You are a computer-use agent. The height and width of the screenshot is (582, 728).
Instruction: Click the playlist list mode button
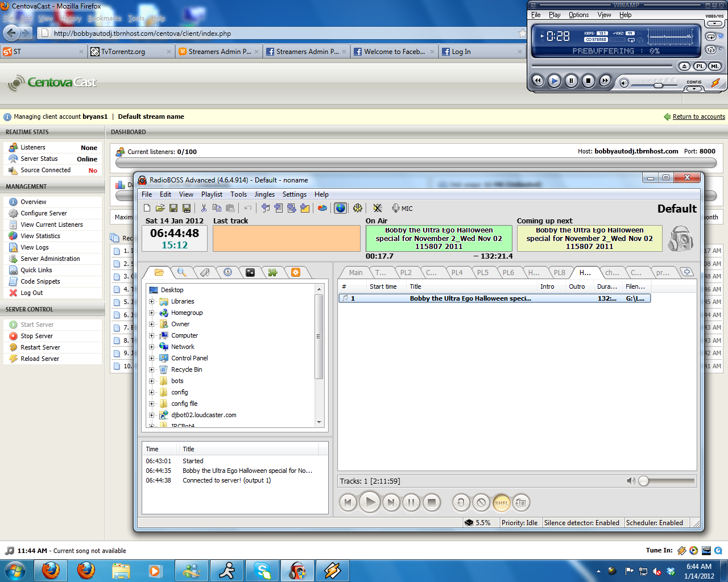(521, 502)
